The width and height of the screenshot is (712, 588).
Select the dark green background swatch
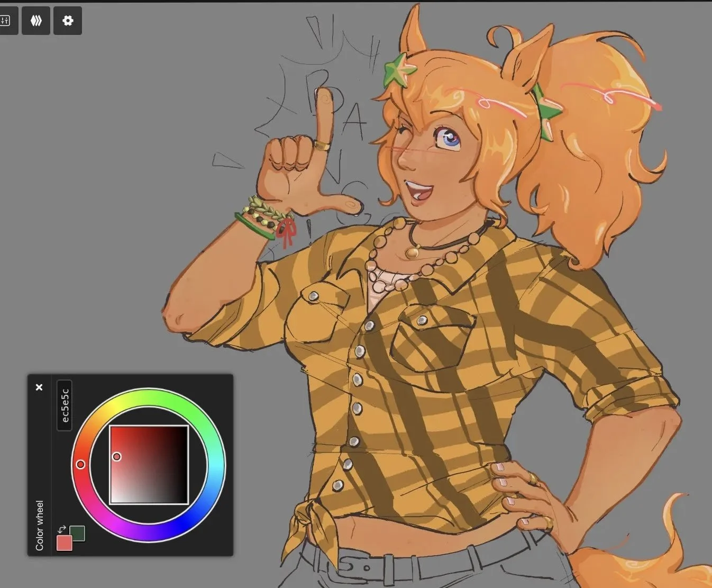pyautogui.click(x=77, y=533)
